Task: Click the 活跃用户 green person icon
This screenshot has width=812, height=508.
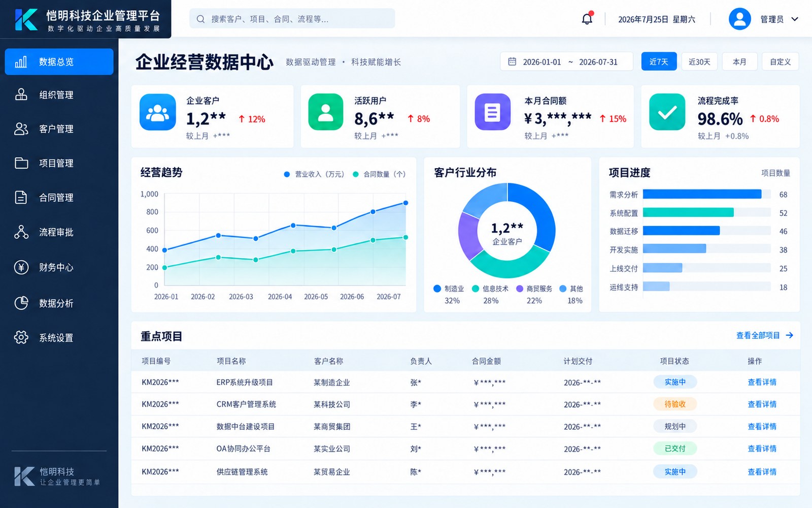Action: pos(326,112)
